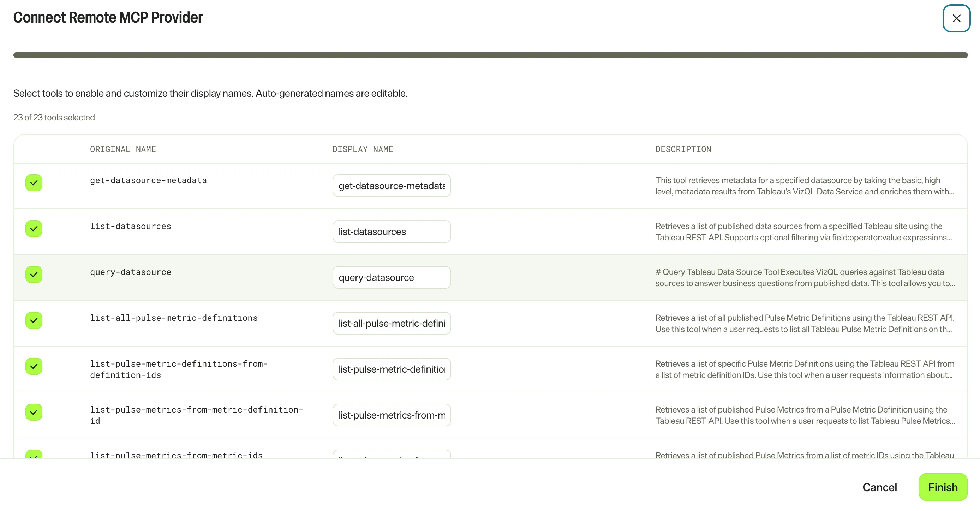Click the 'Connect Remote MCP Provider' title

108,18
